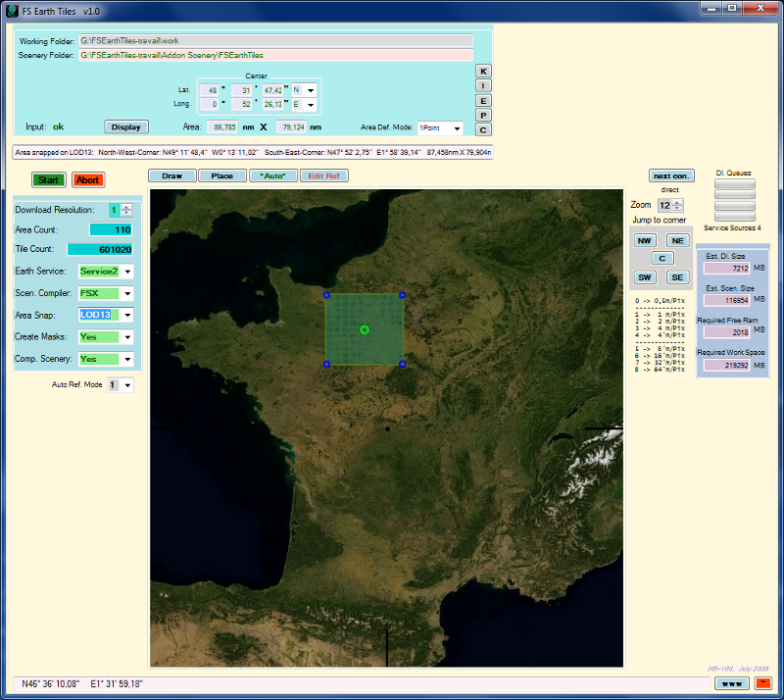
Task: Click the latitude minutes field
Action: click(x=241, y=90)
